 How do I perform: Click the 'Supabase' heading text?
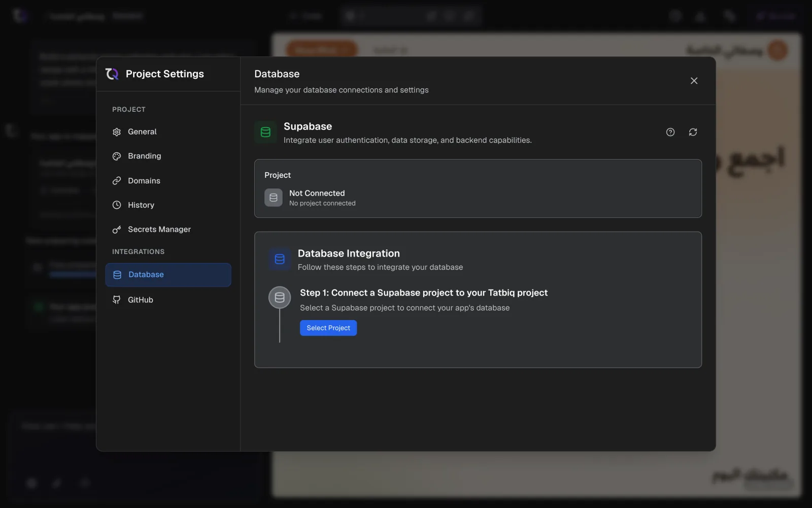[308, 126]
